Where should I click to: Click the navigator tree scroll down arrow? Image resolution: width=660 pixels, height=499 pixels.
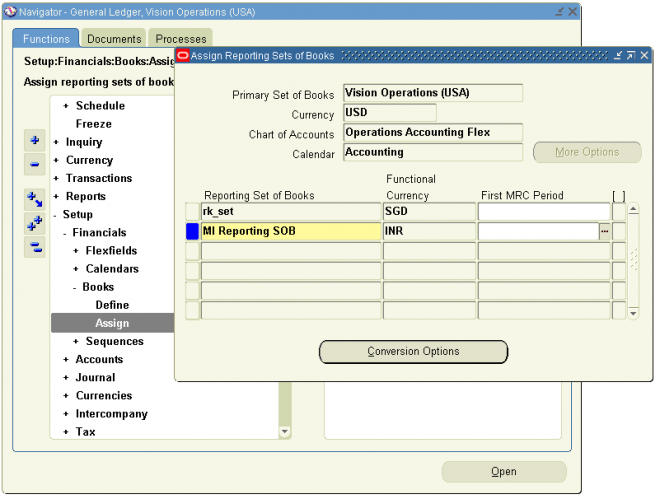pos(285,432)
